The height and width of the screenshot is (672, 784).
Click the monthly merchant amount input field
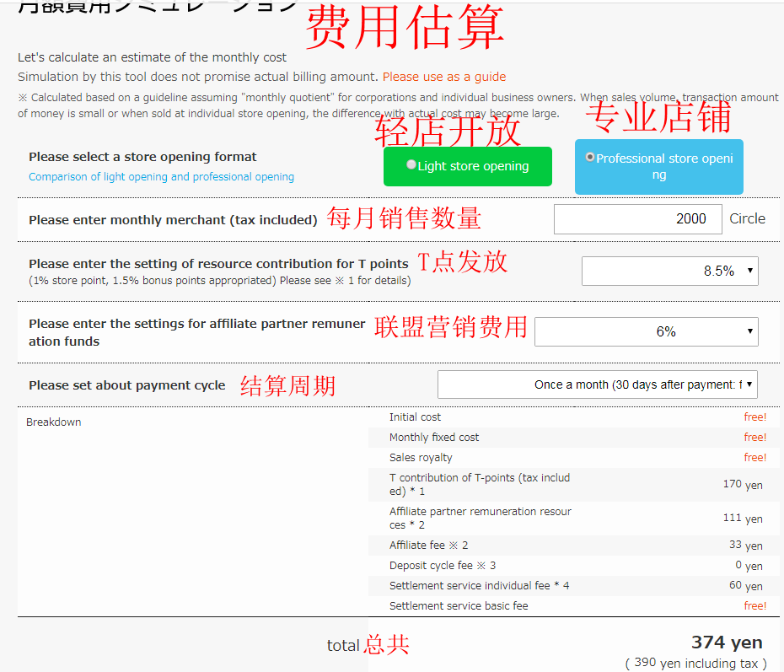(x=637, y=219)
